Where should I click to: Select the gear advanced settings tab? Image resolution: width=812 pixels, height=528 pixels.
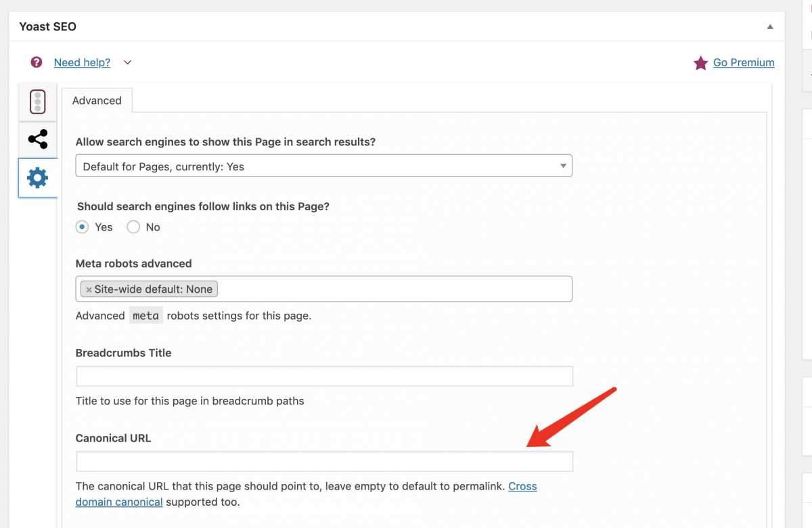(x=37, y=178)
